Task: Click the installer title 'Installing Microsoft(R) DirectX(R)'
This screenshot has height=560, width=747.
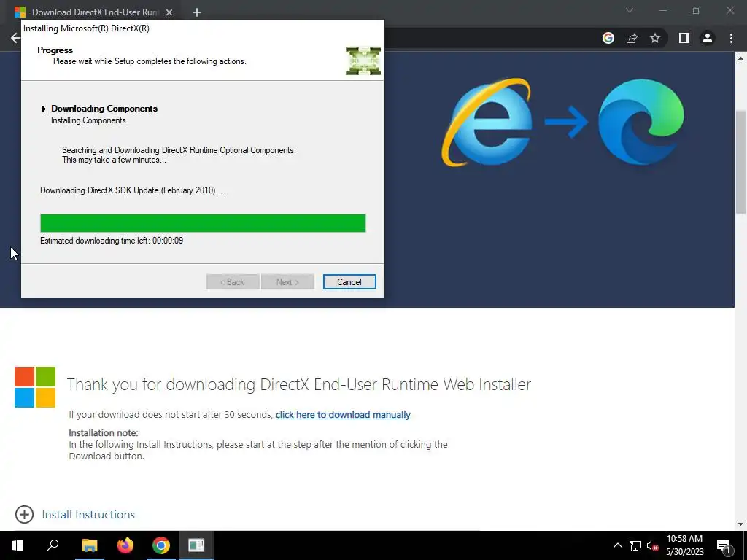Action: tap(86, 28)
